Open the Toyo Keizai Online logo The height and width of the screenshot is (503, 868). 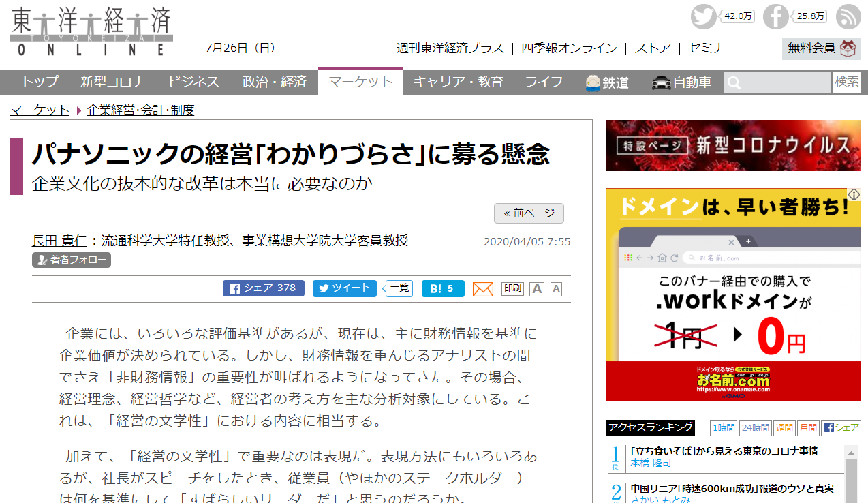click(91, 31)
